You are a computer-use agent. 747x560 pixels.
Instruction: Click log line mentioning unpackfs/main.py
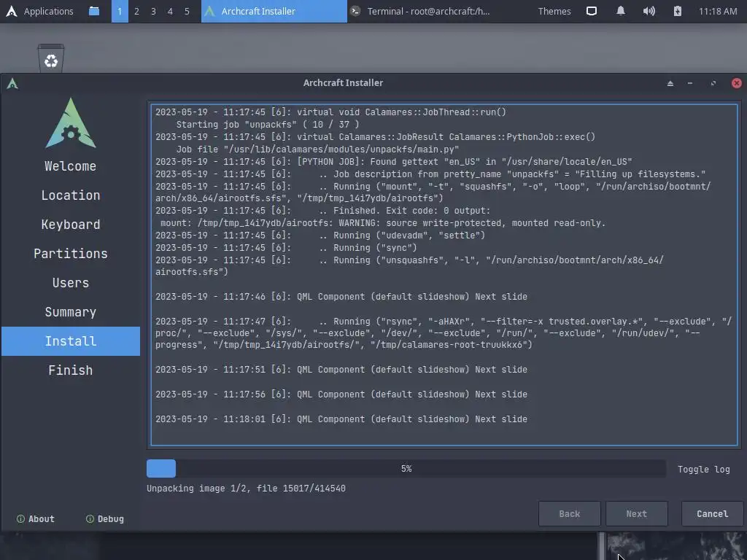[318, 149]
